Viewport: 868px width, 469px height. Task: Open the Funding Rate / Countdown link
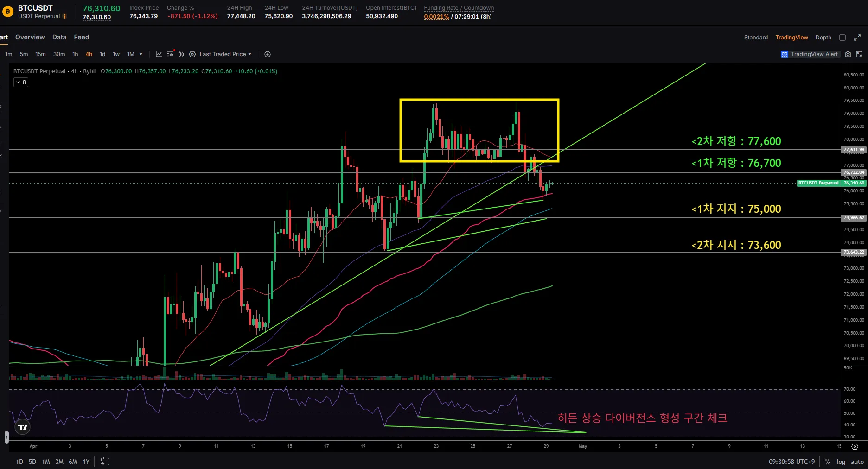[x=459, y=8]
